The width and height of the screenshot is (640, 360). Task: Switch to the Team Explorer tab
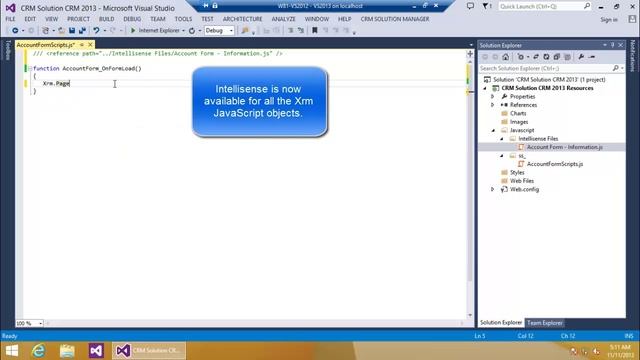click(544, 323)
